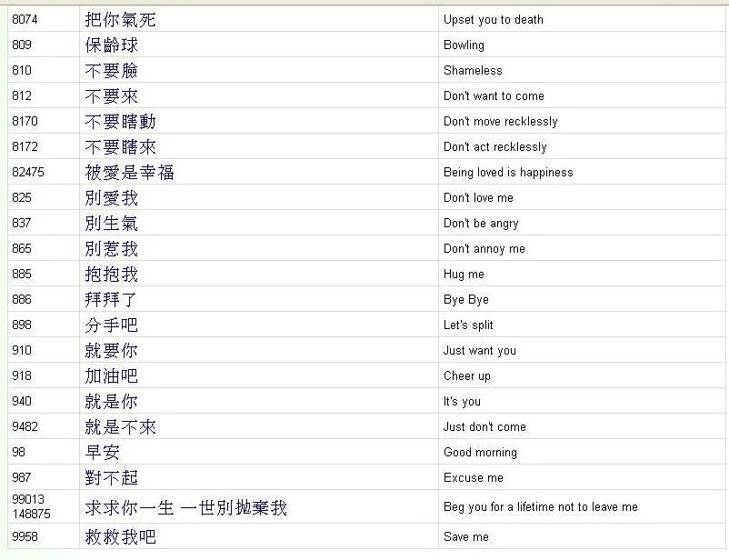Select the Chinese phrase 對不起
The image size is (729, 560).
[112, 478]
